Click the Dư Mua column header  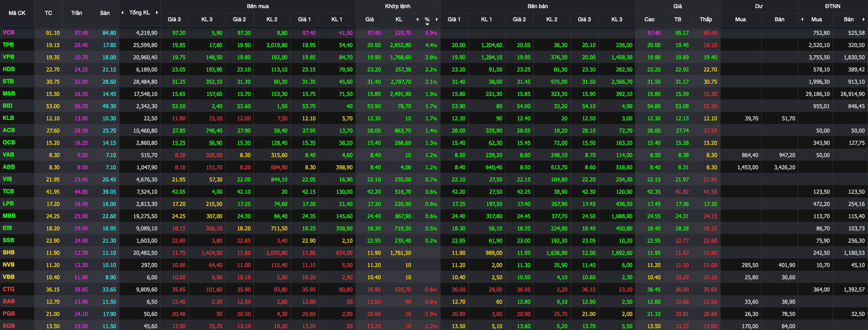point(740,19)
